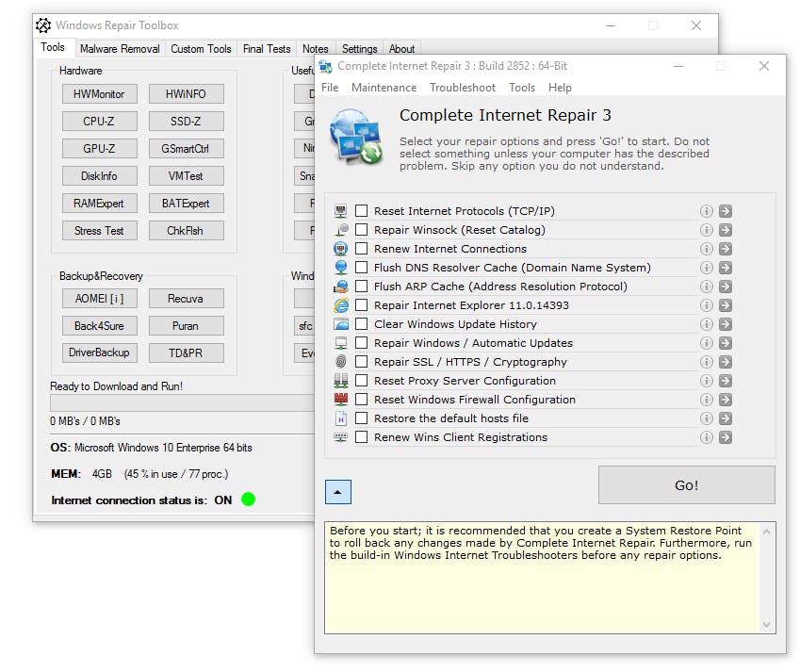Screen dimensions: 800x672
Task: Switch to Malware Removal tab in Toolbox
Action: [x=120, y=49]
